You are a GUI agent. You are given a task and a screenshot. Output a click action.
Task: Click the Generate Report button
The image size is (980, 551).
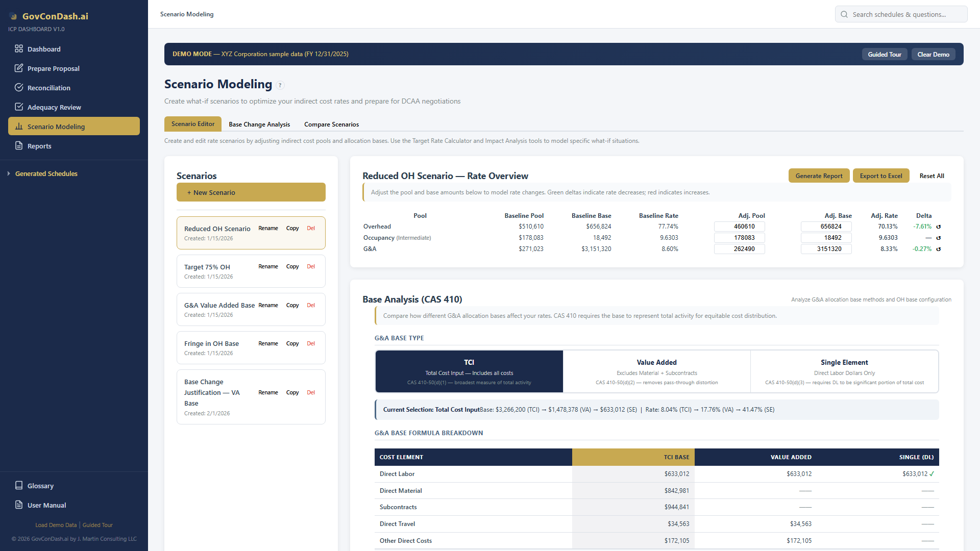click(x=819, y=176)
